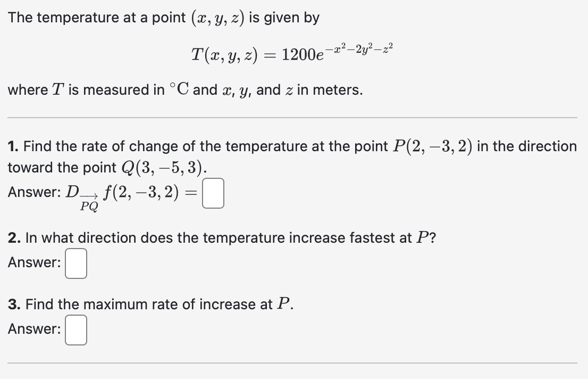Click the horizontal divider below the formula
The image size is (588, 379).
pos(294,115)
